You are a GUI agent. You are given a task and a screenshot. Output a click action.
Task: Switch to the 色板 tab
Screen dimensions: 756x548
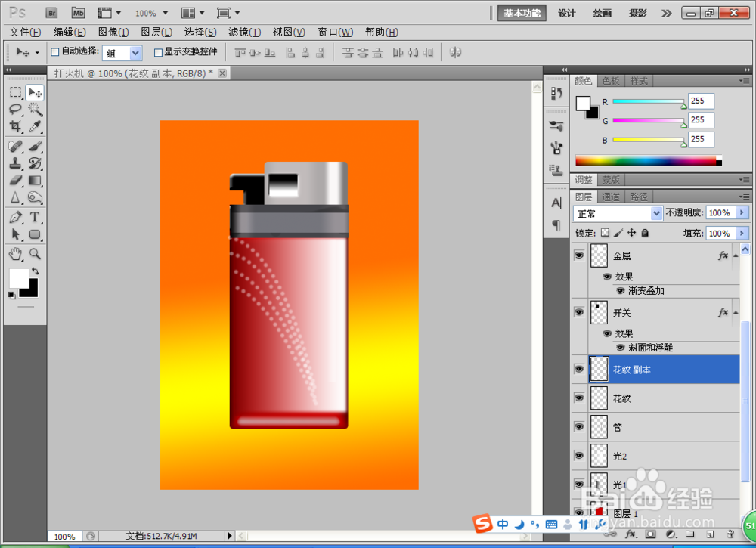coord(610,81)
